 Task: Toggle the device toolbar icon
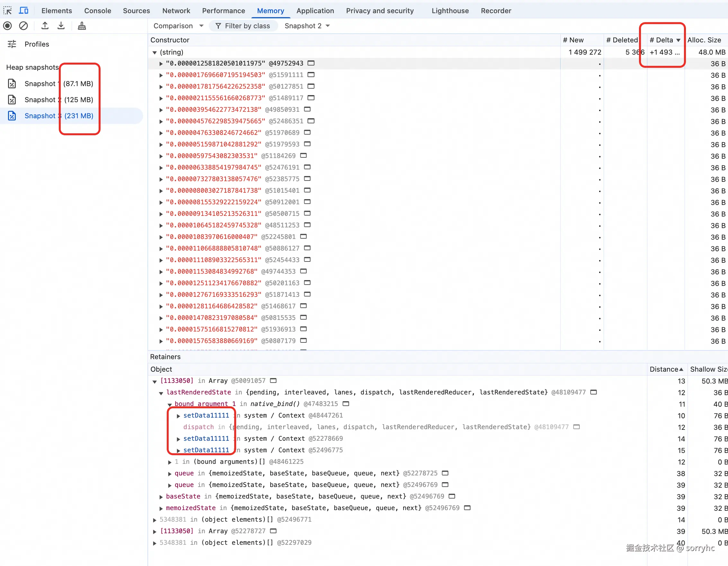pos(23,11)
